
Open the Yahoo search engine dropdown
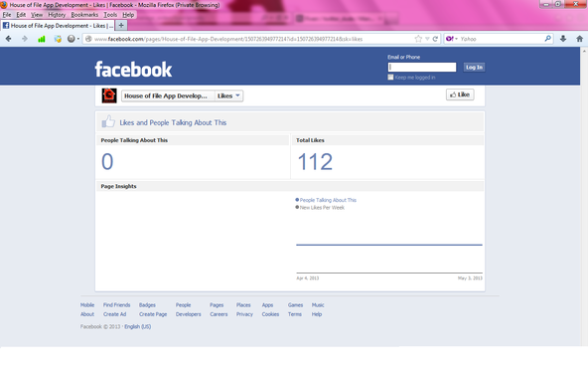coord(452,39)
